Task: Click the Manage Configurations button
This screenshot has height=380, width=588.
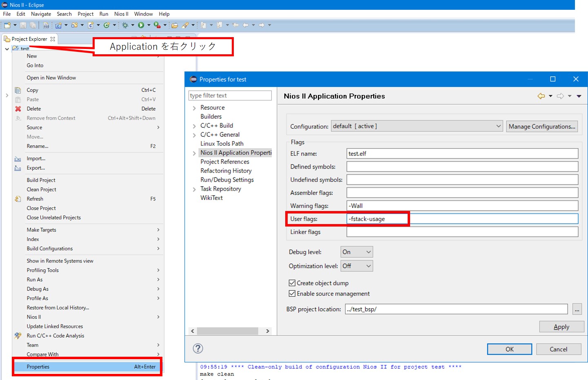Action: pos(541,127)
